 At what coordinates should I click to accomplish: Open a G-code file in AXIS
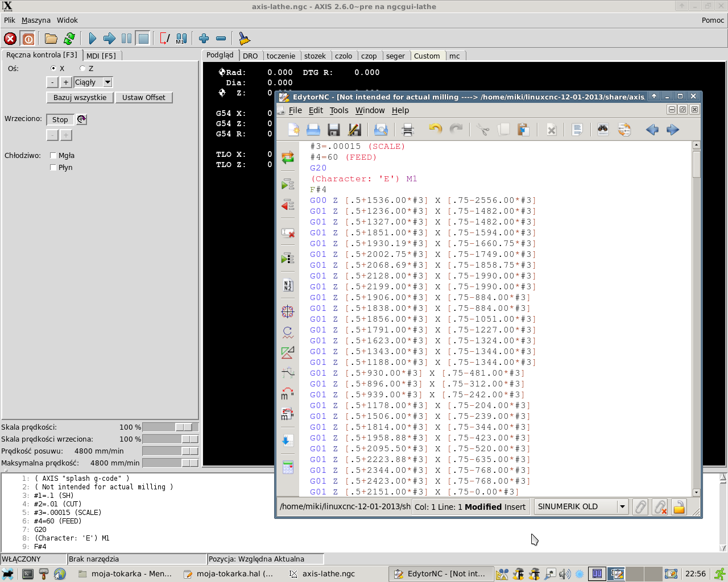(51, 39)
